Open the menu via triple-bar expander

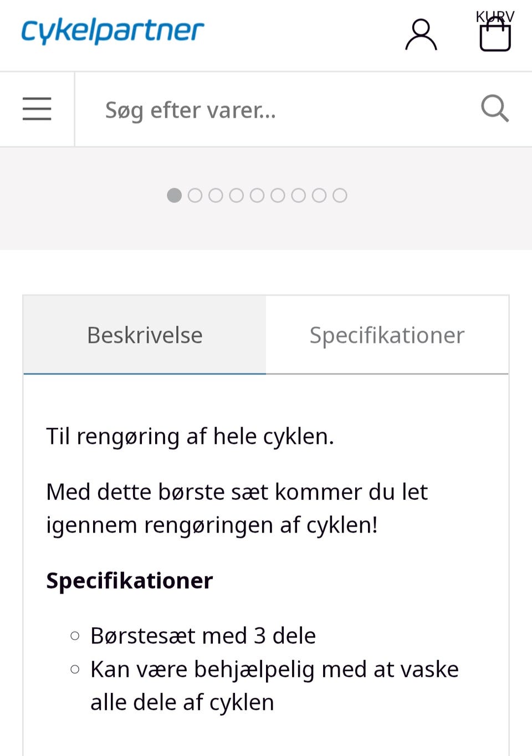[x=37, y=109]
